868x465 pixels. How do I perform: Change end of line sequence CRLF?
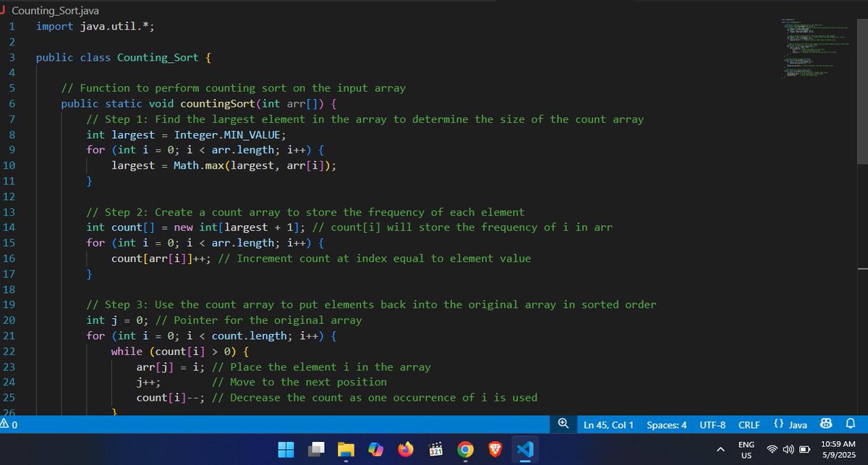(749, 425)
